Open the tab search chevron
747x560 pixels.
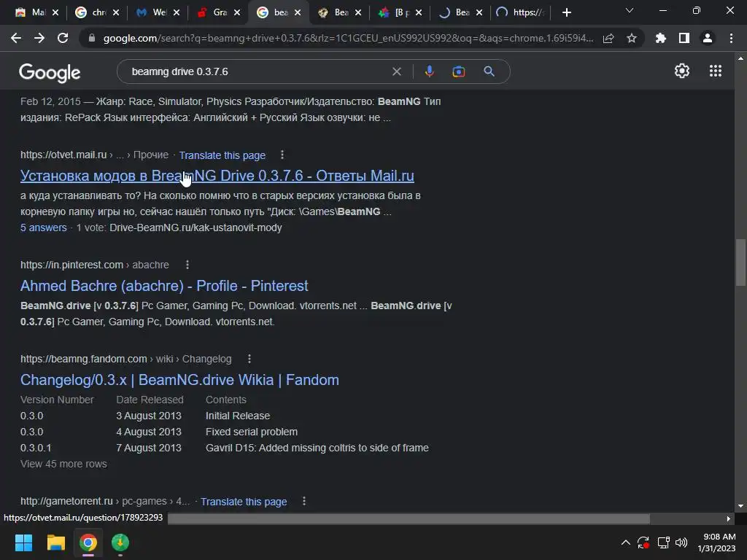[x=630, y=10]
